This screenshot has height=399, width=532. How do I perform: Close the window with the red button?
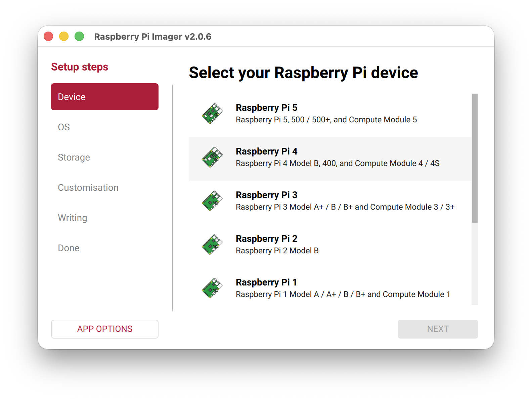pos(49,36)
